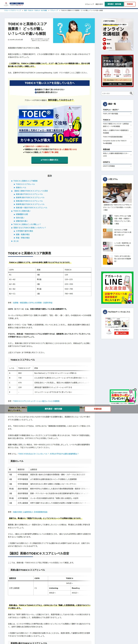Open rank 1 TOEFL®スコア平均 column thumbnail
This screenshot has width=138, height=644.
pyautogui.click(x=117, y=193)
